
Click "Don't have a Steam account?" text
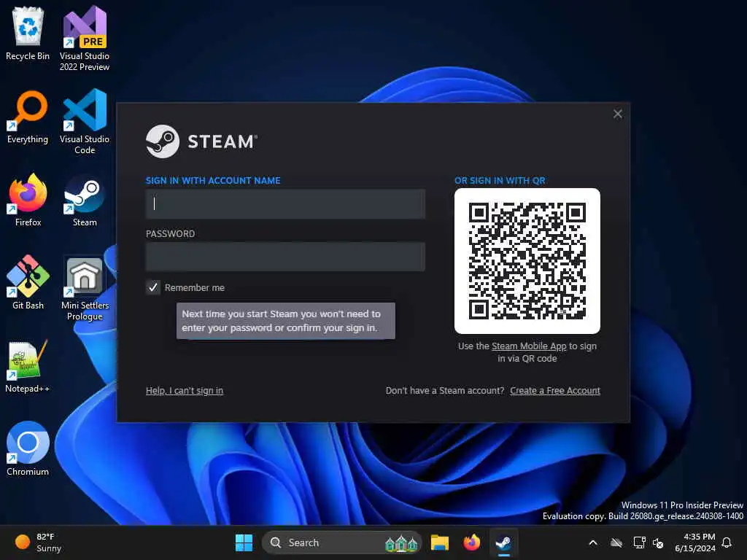tap(444, 391)
